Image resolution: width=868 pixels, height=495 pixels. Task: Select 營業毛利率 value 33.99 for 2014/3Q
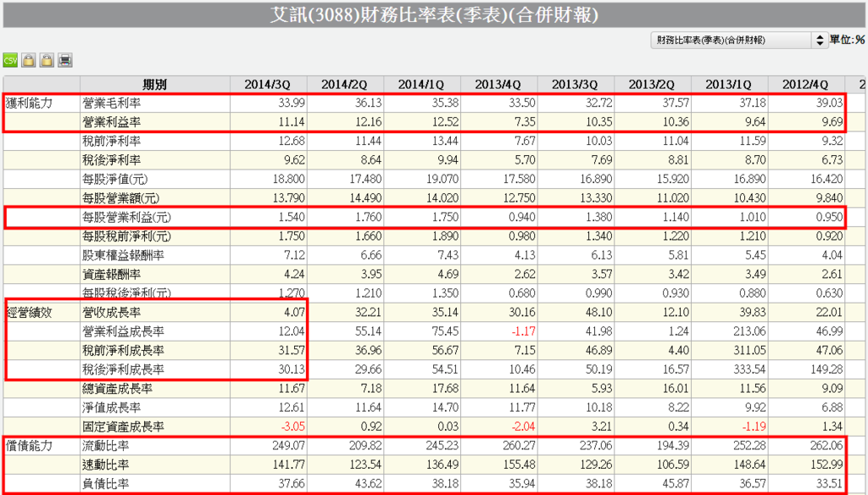tap(292, 103)
